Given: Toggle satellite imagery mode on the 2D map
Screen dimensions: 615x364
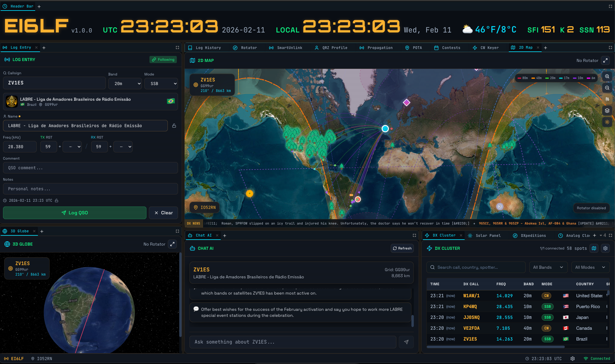Looking at the screenshot, I should [607, 99].
